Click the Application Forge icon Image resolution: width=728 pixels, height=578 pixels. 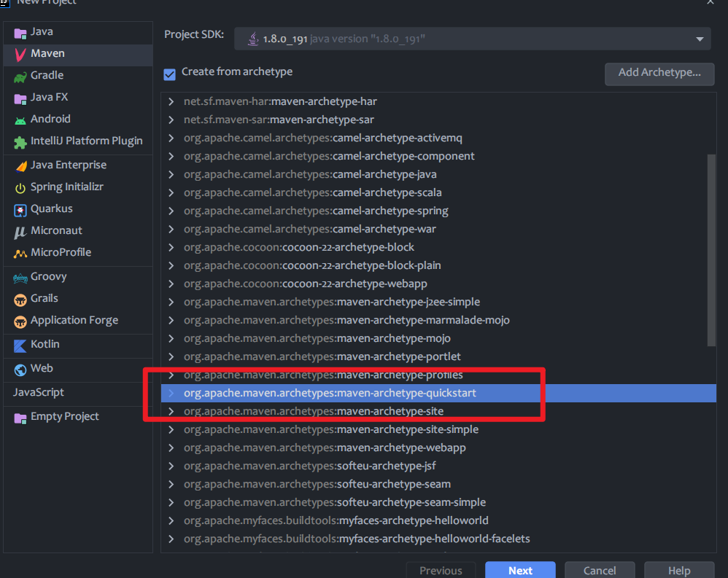pyautogui.click(x=20, y=321)
